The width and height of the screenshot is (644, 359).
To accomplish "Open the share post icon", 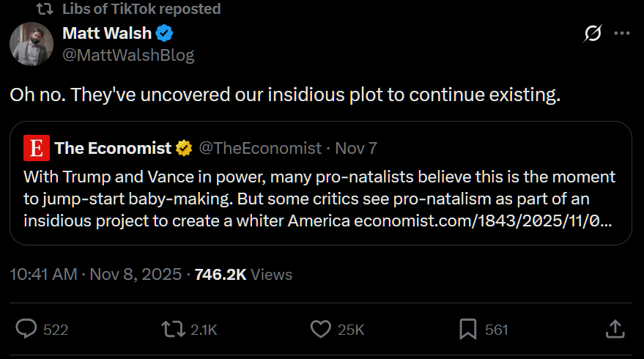I will click(x=615, y=329).
